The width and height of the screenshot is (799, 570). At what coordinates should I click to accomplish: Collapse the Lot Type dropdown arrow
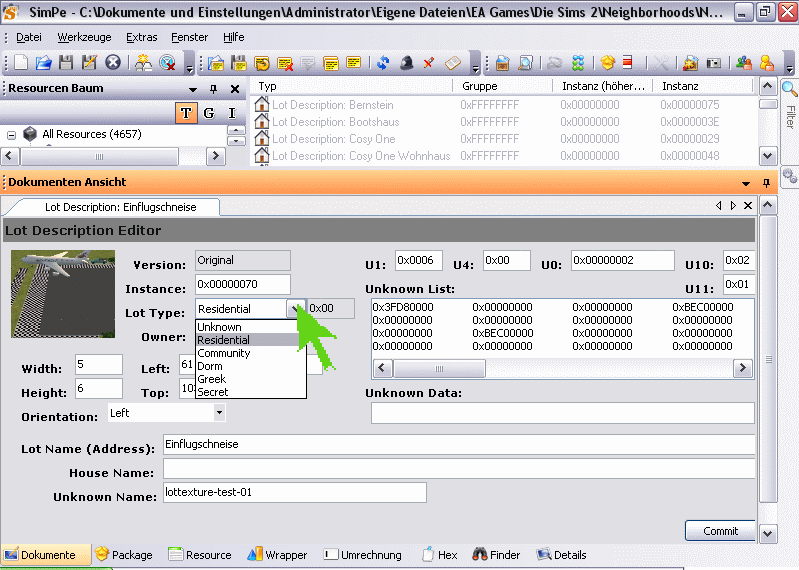pos(294,309)
